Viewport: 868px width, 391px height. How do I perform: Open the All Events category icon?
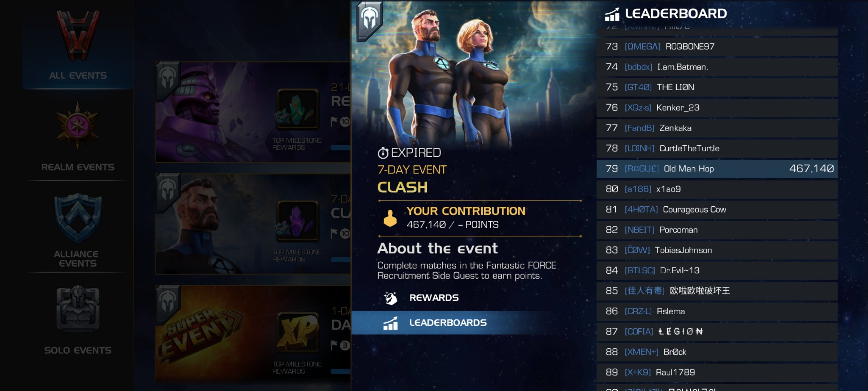[x=78, y=35]
